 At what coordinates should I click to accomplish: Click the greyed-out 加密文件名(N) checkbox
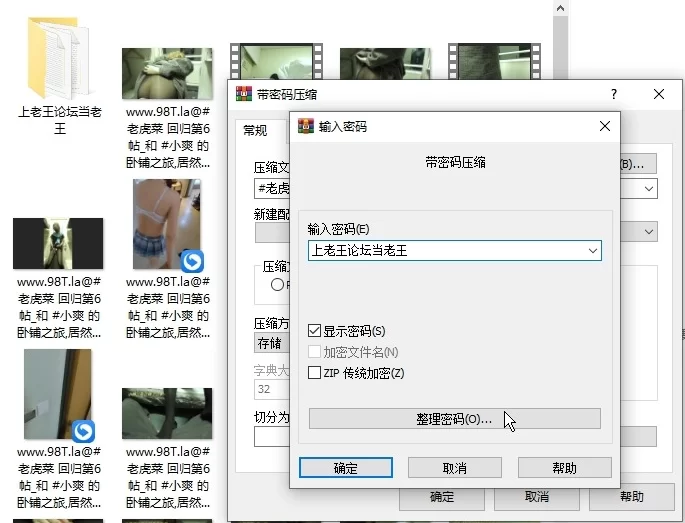tap(314, 352)
